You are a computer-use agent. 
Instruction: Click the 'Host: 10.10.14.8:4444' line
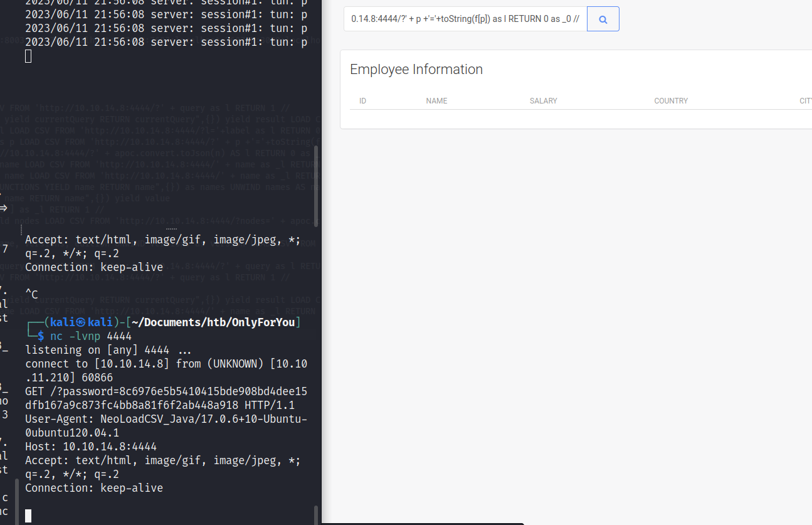tap(91, 447)
